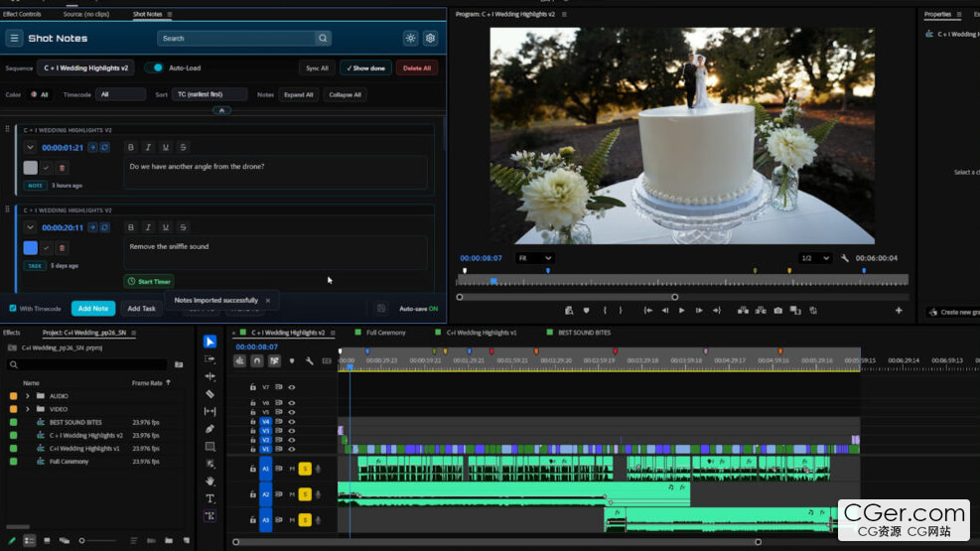This screenshot has height=551, width=980.
Task: Expand the VIDEO bin
Action: (x=28, y=409)
